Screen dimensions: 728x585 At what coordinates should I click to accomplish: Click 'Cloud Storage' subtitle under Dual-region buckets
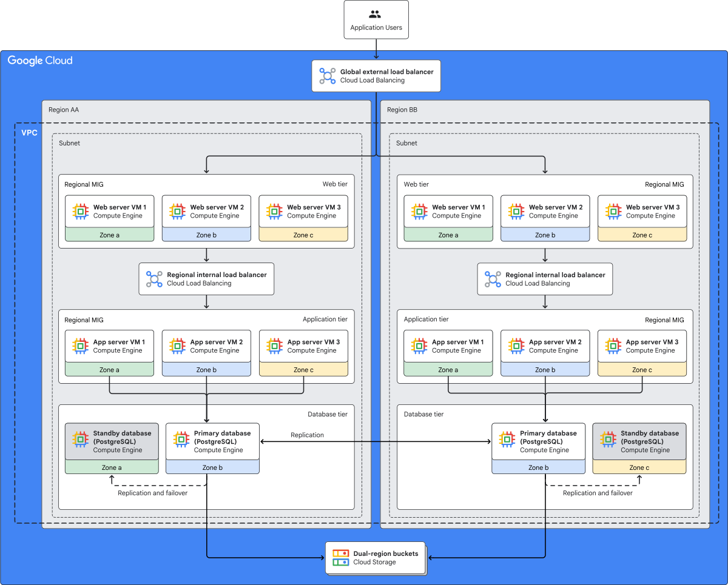375,562
